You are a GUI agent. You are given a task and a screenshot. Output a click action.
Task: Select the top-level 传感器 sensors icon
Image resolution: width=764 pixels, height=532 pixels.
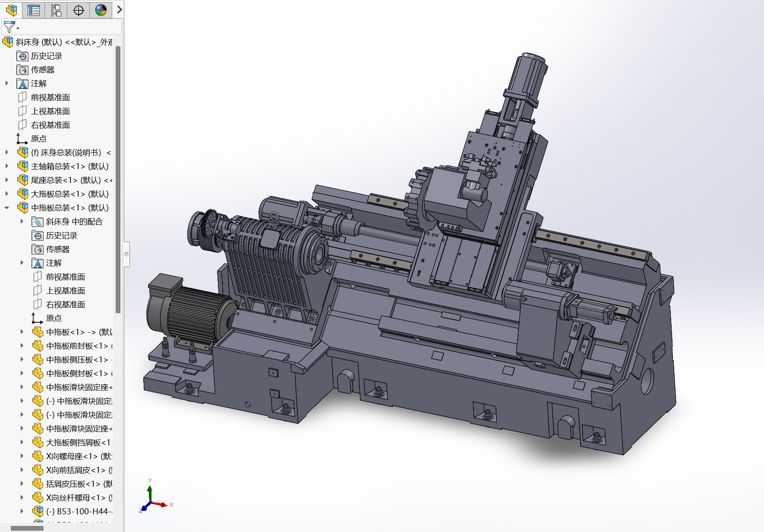point(22,70)
